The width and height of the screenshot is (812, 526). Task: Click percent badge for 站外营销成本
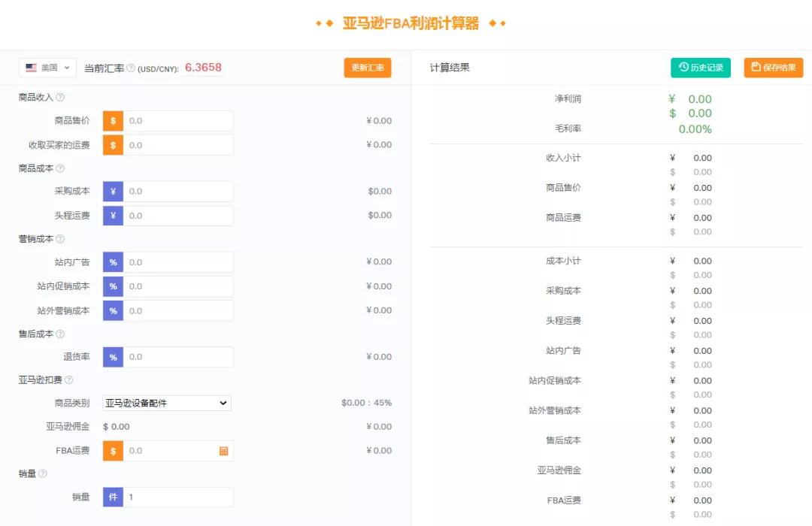pyautogui.click(x=113, y=310)
